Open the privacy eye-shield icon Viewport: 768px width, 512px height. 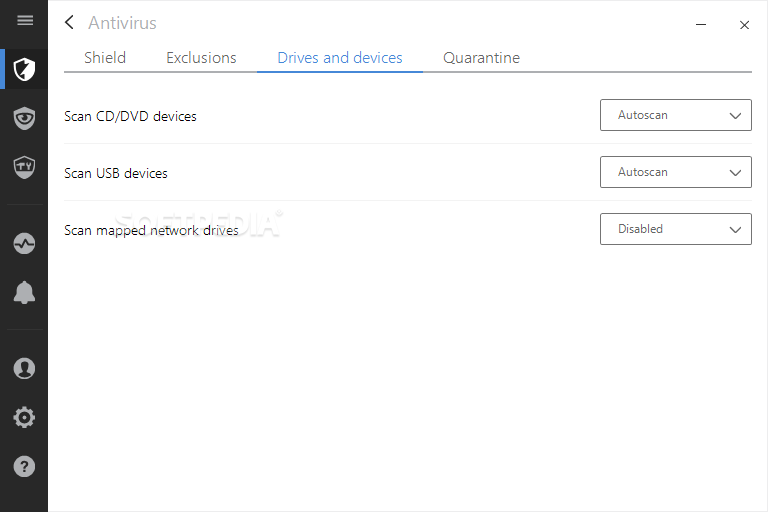click(24, 118)
